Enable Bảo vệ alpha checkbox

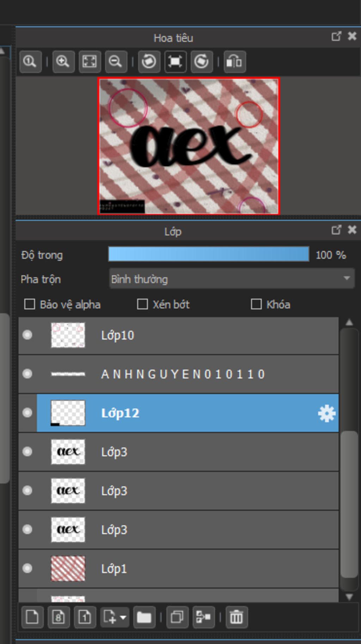tap(30, 304)
